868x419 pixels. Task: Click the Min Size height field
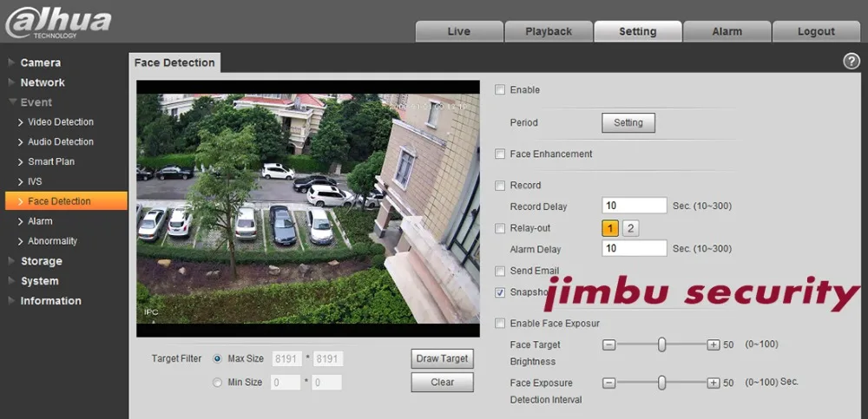click(x=326, y=382)
